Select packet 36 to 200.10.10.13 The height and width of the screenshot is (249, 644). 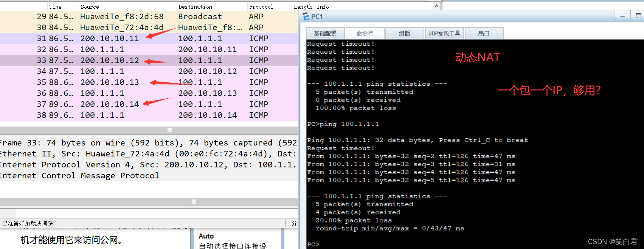click(149, 93)
